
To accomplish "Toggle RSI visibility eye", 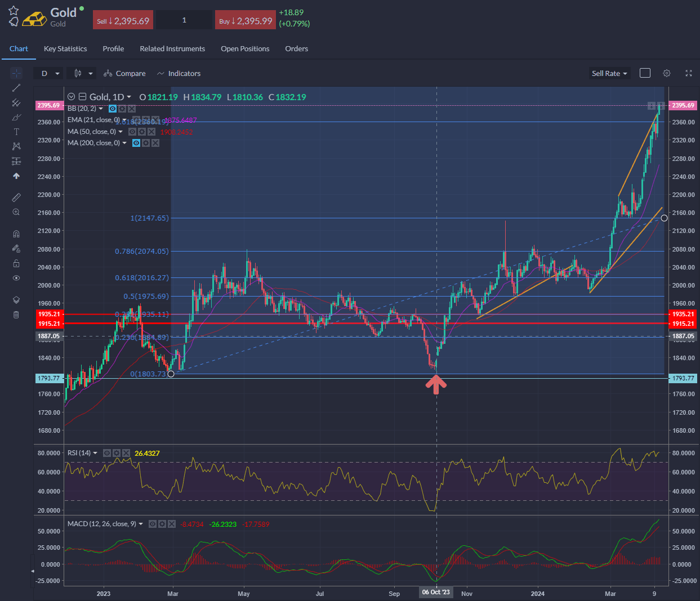I will [107, 453].
